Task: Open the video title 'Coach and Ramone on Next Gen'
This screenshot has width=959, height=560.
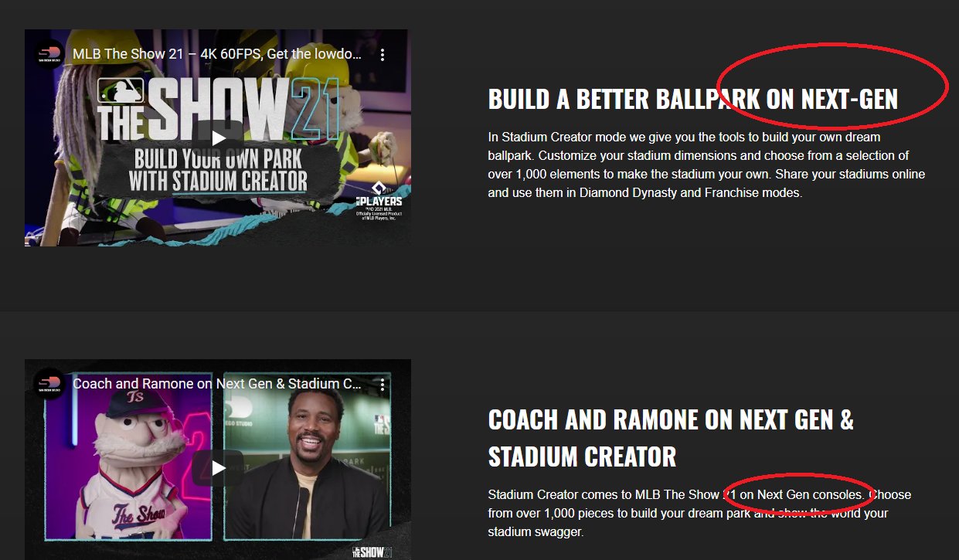Action: [x=217, y=384]
